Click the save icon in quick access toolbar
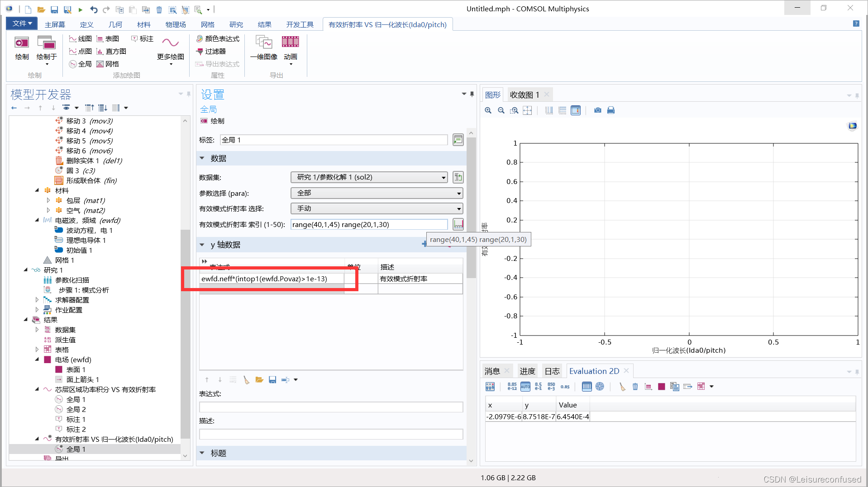This screenshot has width=868, height=487. pyautogui.click(x=54, y=9)
